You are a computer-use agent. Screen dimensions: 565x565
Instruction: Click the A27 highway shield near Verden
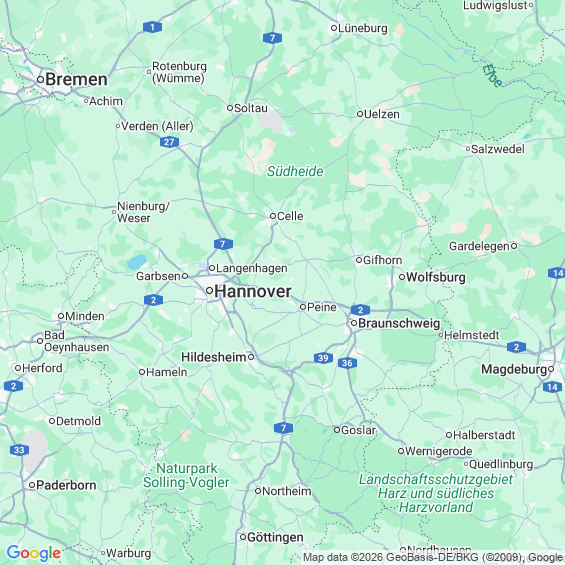coord(169,142)
